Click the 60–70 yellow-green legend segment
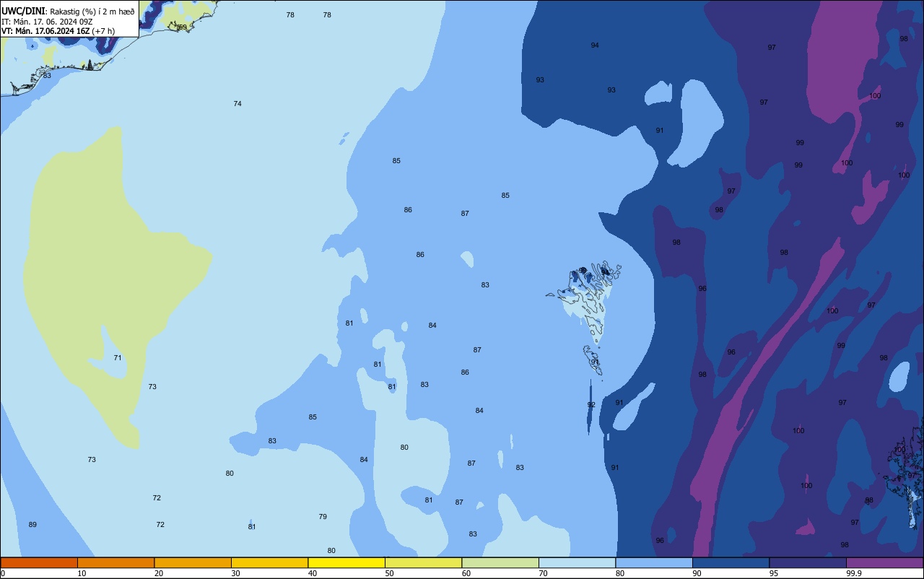The width and height of the screenshot is (924, 579). click(500, 562)
